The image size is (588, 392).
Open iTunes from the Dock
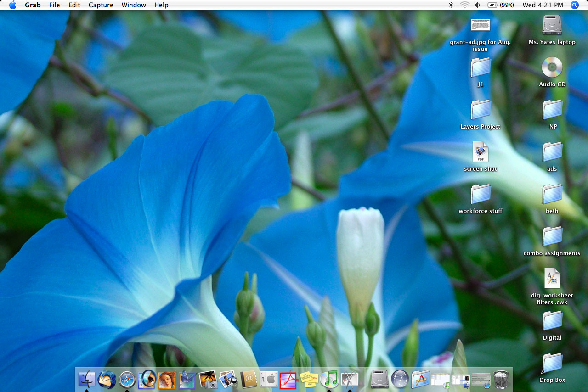(x=329, y=379)
